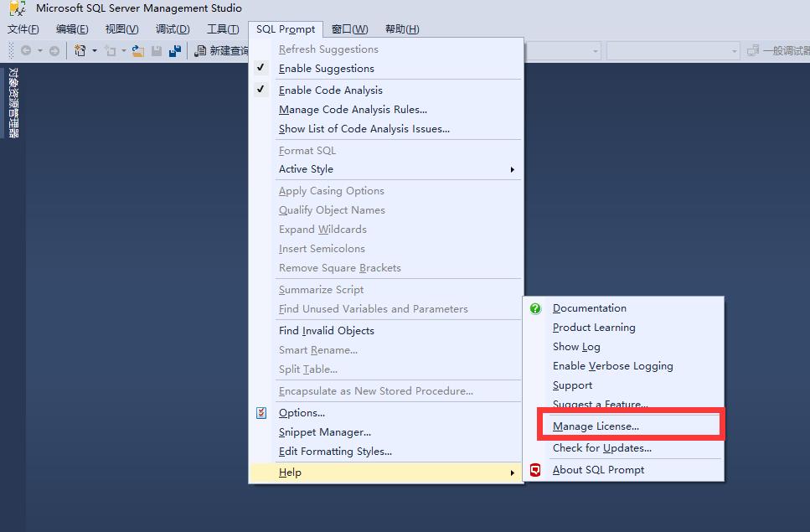The image size is (810, 532).
Task: Click the 新建查询 (New Query) toolbar button
Action: (222, 51)
